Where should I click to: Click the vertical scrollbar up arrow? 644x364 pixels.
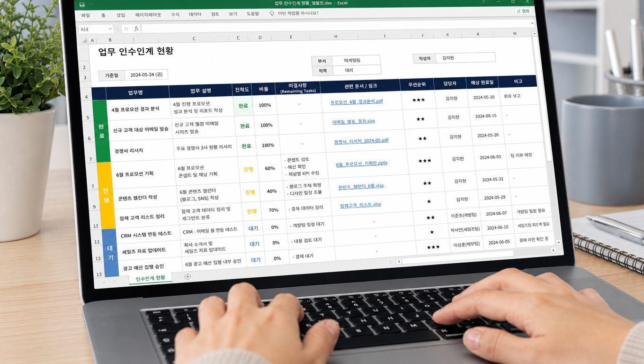click(x=535, y=34)
